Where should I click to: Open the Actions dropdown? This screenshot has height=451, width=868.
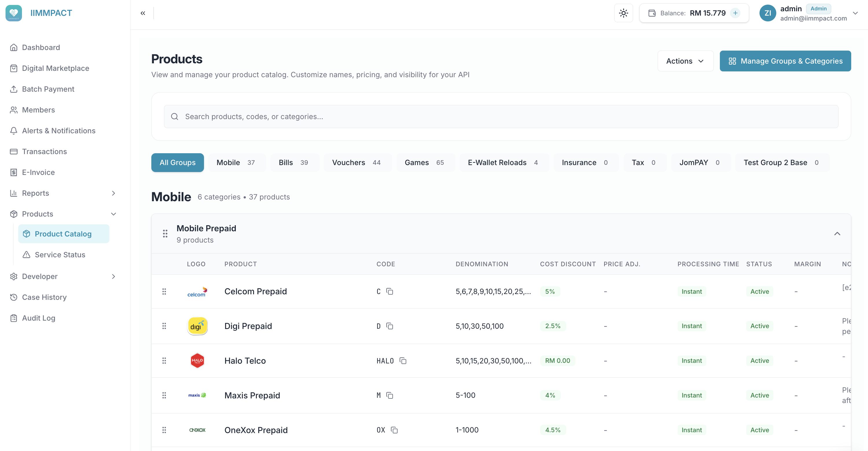685,61
